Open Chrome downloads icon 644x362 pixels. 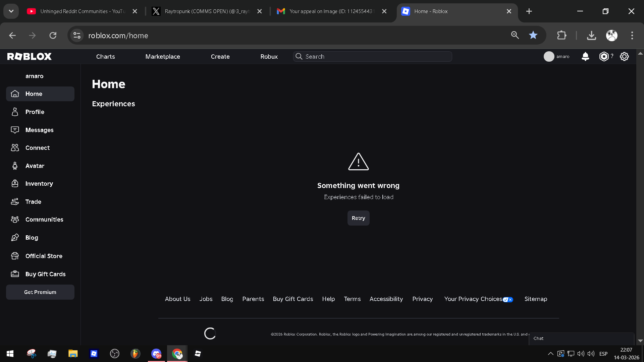coord(591,35)
